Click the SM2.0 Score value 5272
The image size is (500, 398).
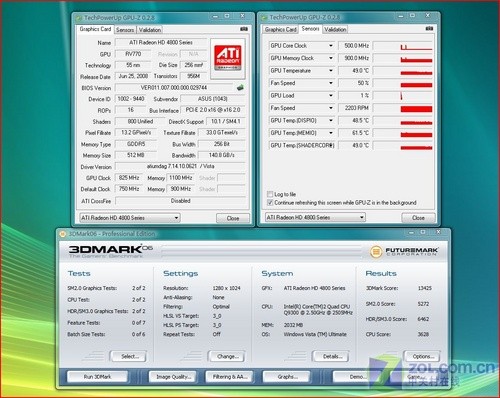[423, 304]
